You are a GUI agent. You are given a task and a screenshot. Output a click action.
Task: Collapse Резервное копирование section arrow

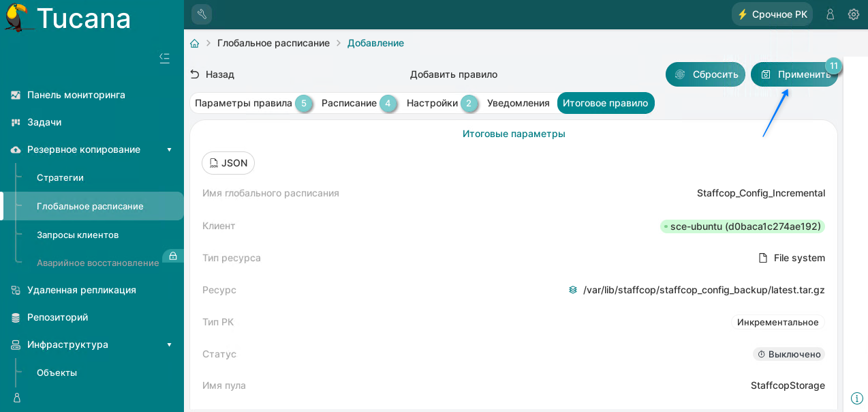click(169, 149)
